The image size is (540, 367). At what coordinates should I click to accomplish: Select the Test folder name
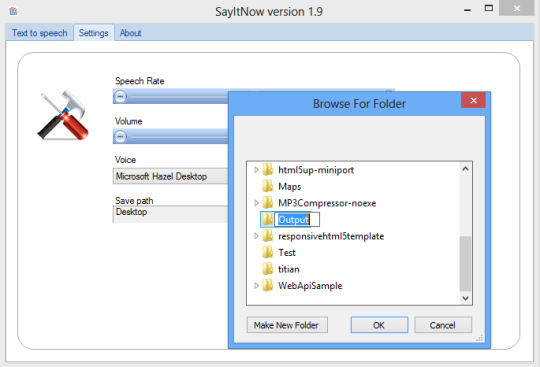pos(287,253)
